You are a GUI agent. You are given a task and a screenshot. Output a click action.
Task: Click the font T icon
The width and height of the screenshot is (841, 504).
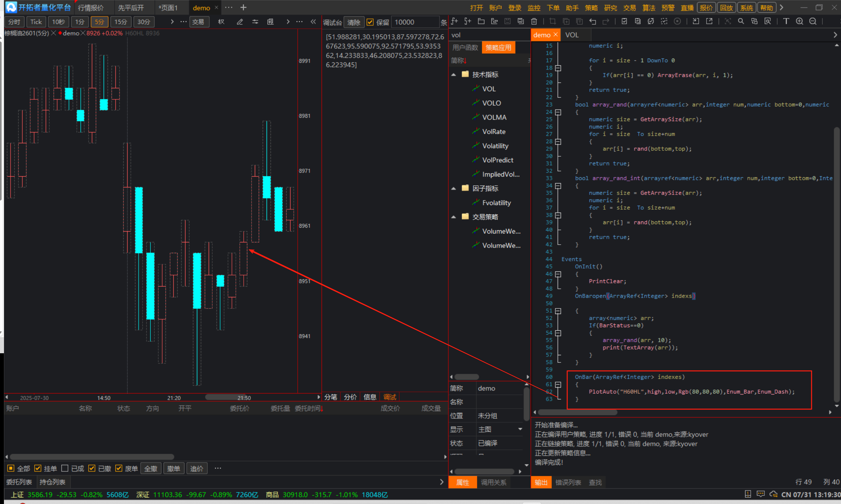786,21
